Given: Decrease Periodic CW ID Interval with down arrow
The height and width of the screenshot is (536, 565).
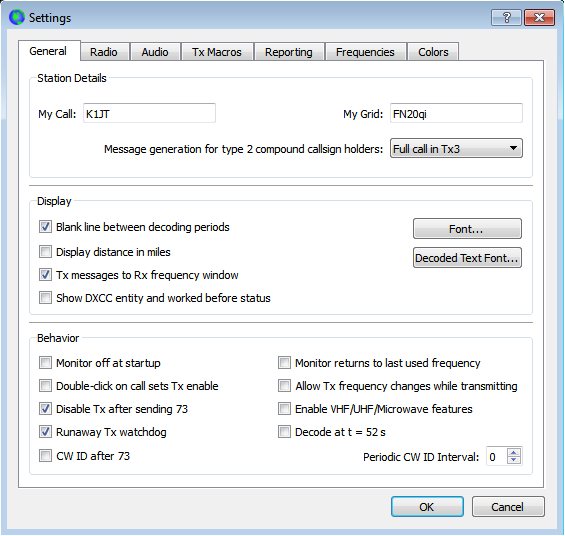Looking at the screenshot, I should (x=514, y=460).
